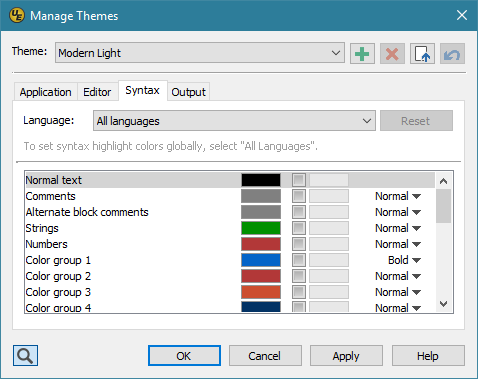Screen dimensions: 478x379
Task: Click the red Numbers color swatch
Action: pyautogui.click(x=261, y=244)
